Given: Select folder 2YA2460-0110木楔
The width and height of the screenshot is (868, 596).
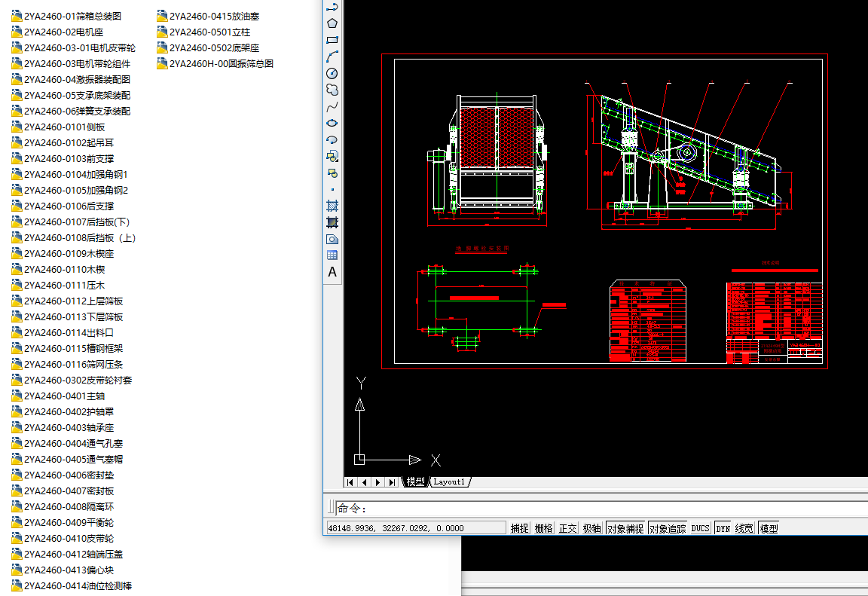Looking at the screenshot, I should 58,270.
